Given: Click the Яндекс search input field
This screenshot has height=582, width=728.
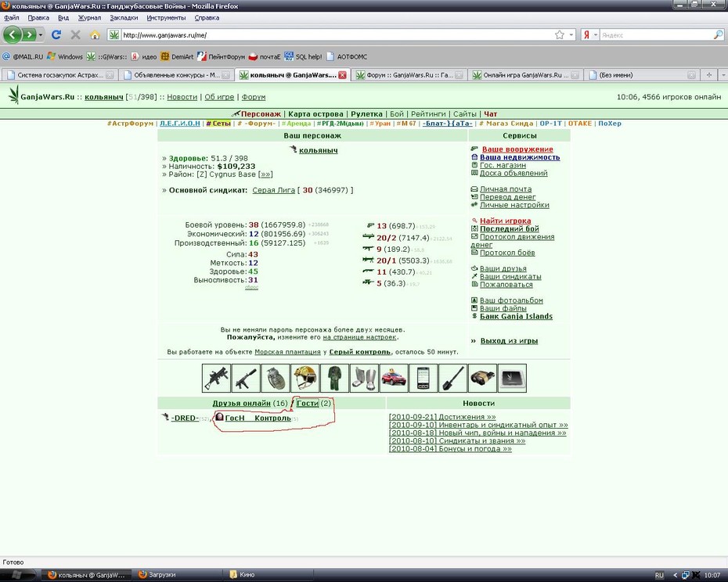Looking at the screenshot, I should tap(656, 35).
